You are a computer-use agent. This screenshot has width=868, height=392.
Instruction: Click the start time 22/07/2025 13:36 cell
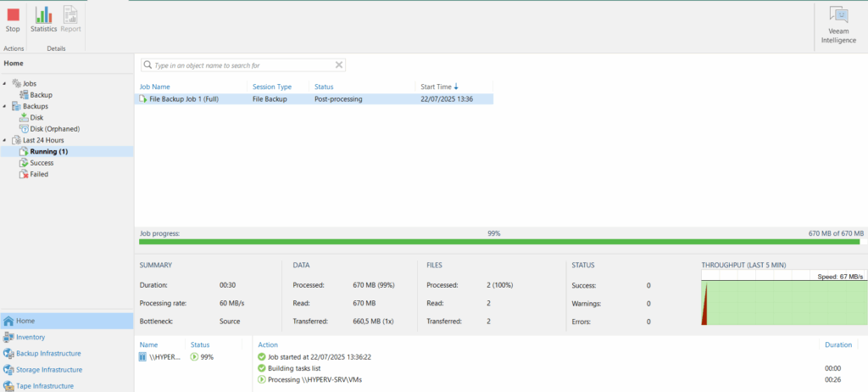[x=447, y=99]
